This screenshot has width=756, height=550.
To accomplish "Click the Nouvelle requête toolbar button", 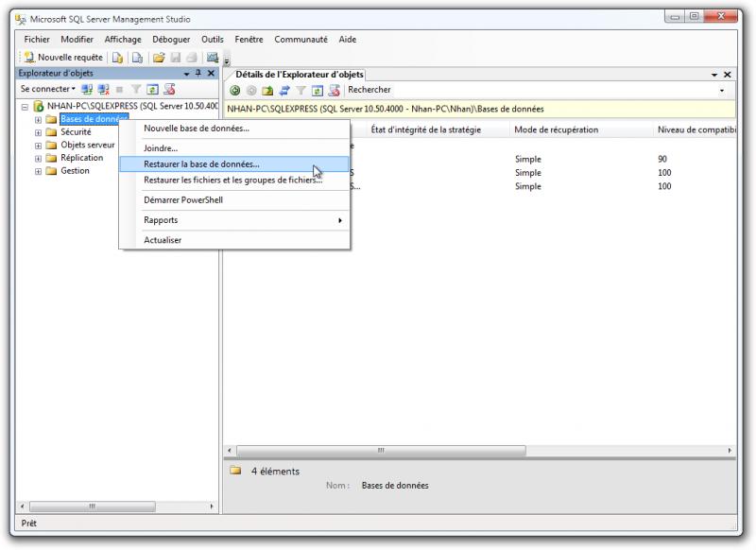I will pos(63,58).
